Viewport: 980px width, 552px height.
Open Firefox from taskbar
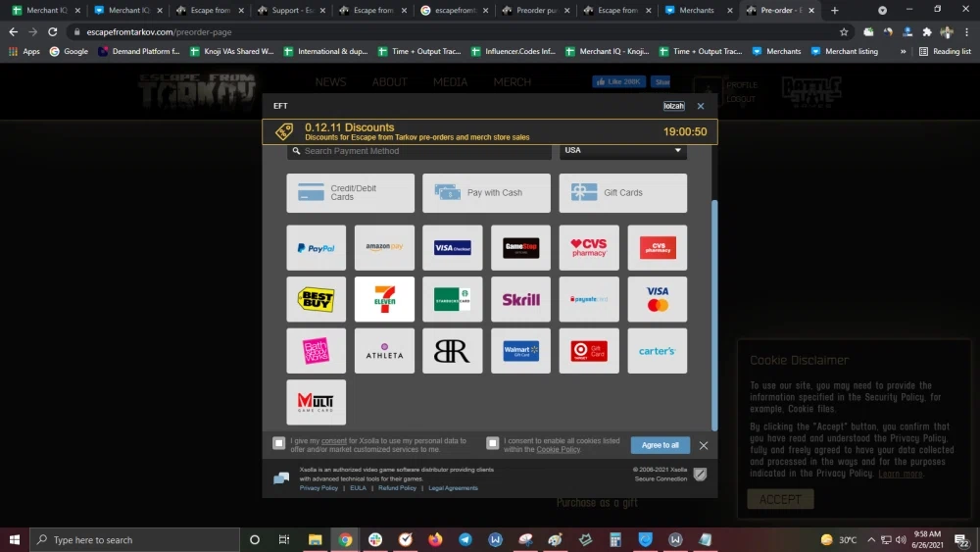point(435,539)
